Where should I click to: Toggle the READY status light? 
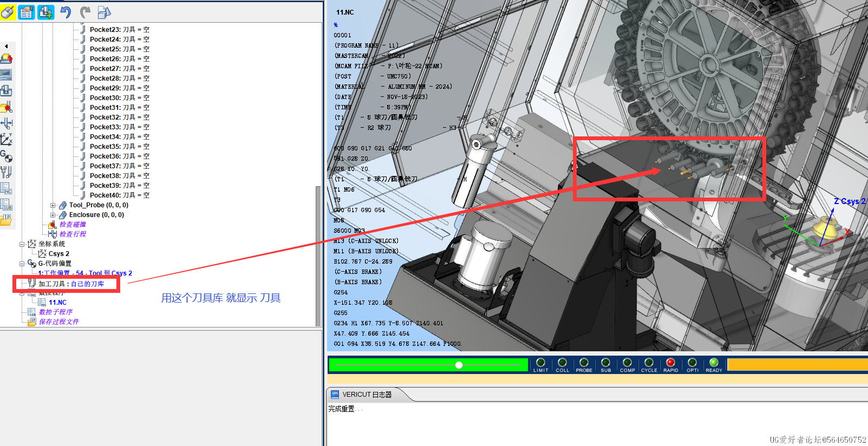(x=714, y=365)
